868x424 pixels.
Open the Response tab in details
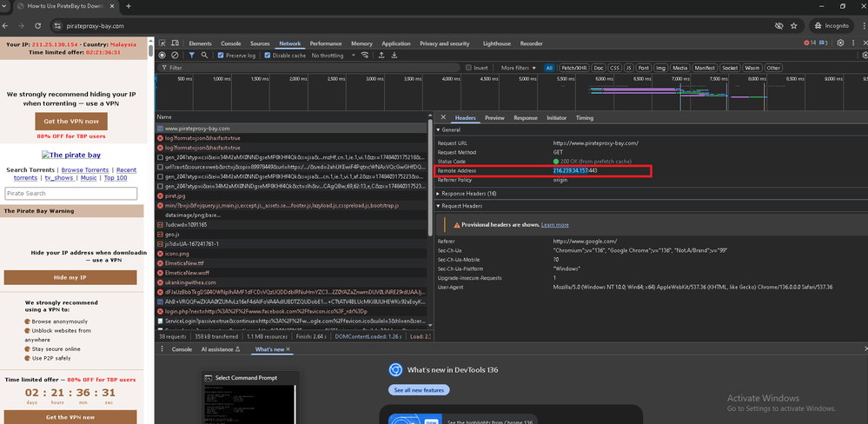[x=525, y=117]
